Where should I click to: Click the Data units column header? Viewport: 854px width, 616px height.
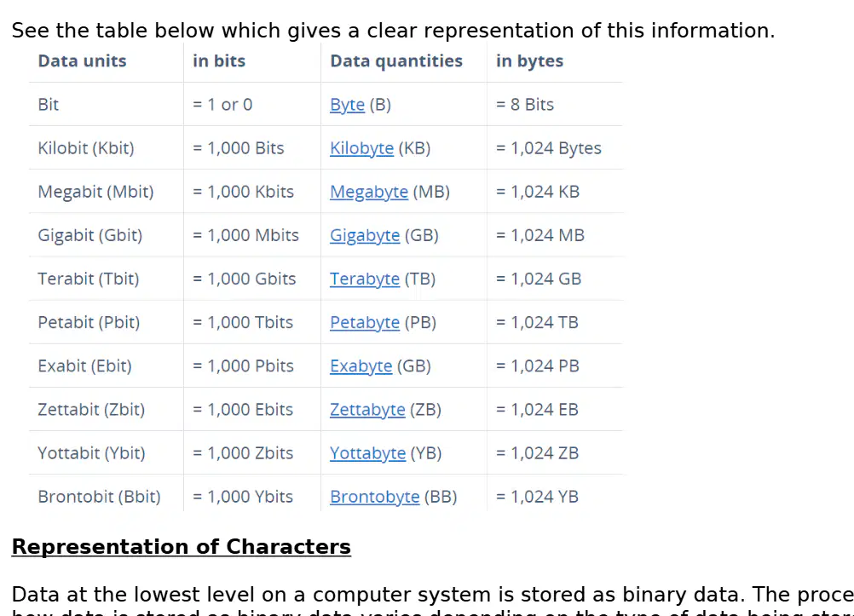(82, 61)
